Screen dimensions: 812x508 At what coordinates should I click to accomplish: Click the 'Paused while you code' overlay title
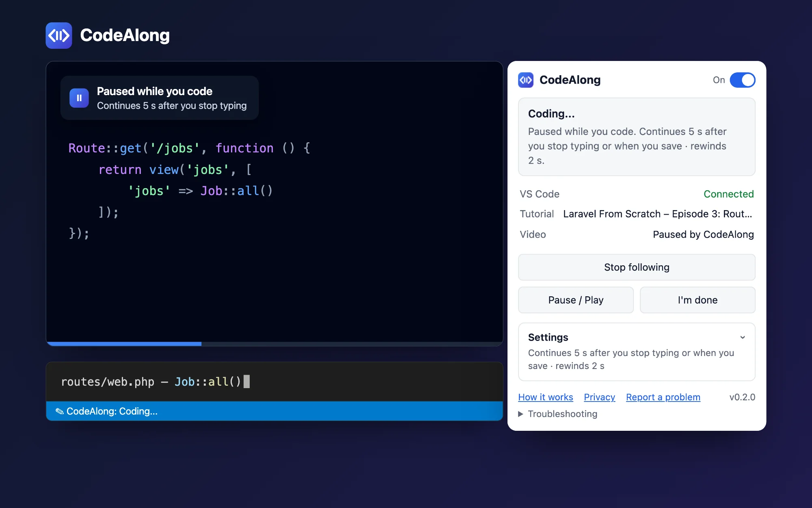pyautogui.click(x=155, y=91)
